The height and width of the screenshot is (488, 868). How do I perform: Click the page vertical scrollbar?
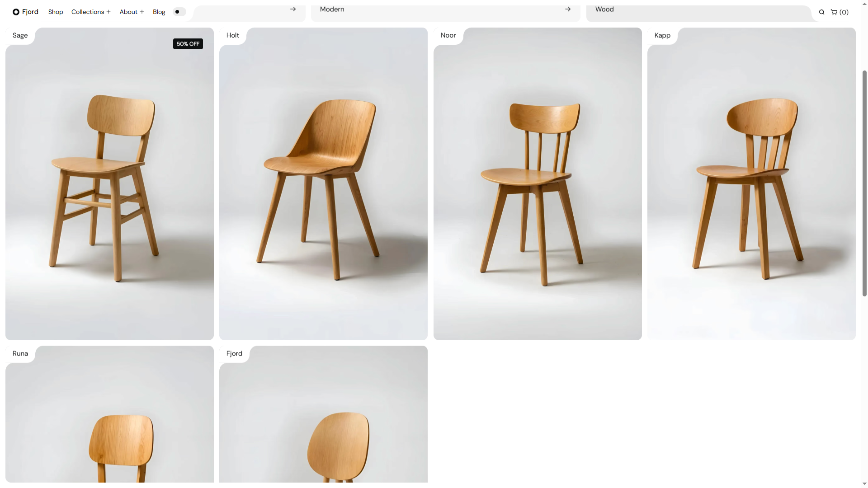pos(864,183)
